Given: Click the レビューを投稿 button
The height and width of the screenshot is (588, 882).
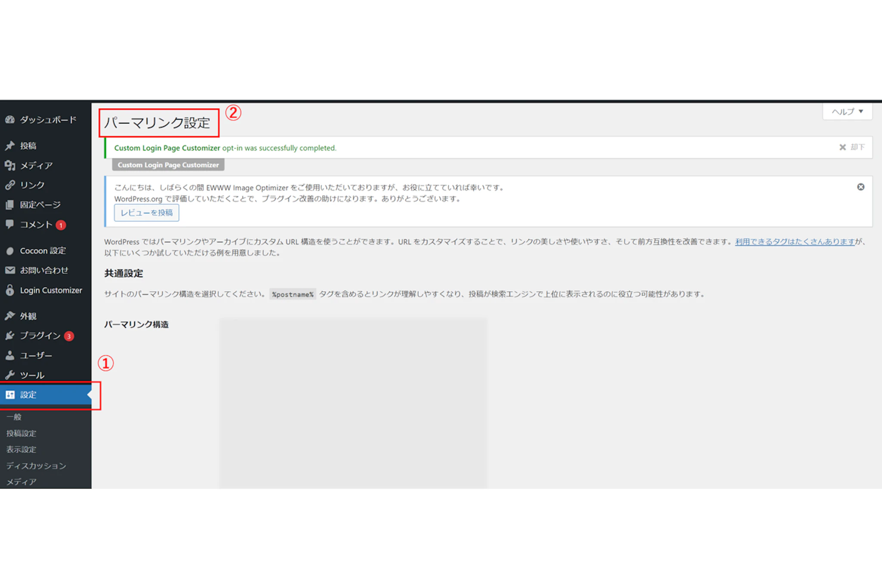Looking at the screenshot, I should tap(146, 213).
